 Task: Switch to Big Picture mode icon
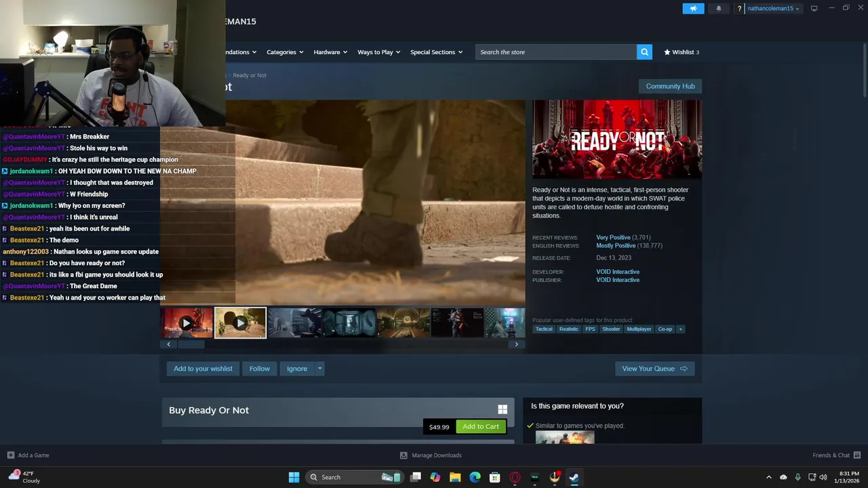coord(814,9)
